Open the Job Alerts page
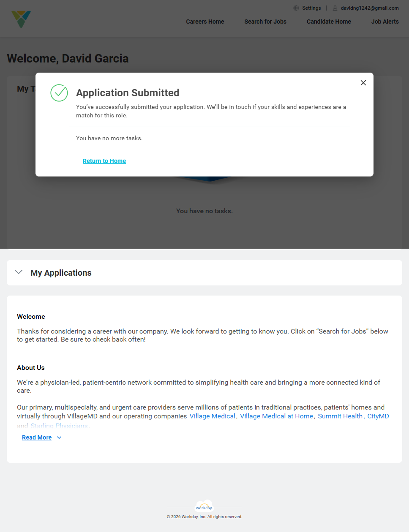 click(x=385, y=22)
